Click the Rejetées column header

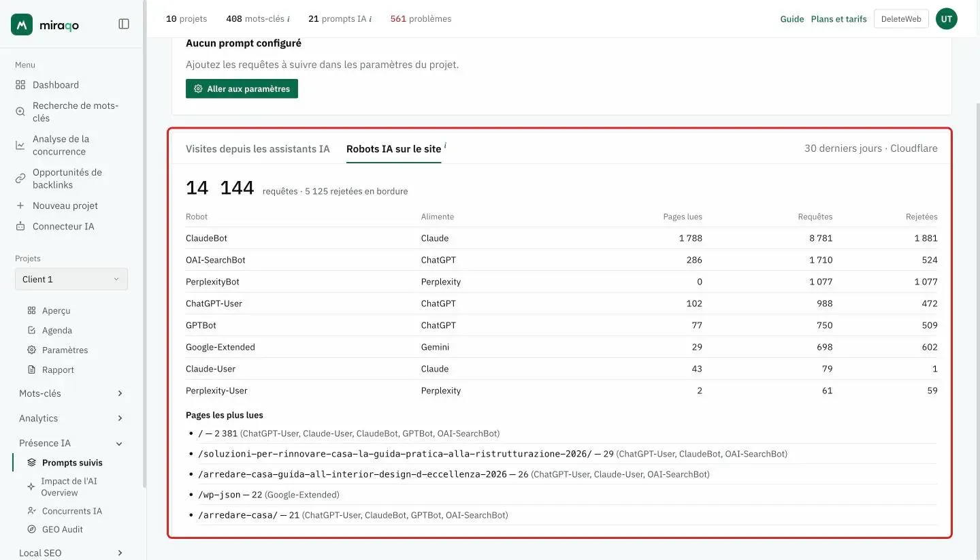pyautogui.click(x=921, y=216)
